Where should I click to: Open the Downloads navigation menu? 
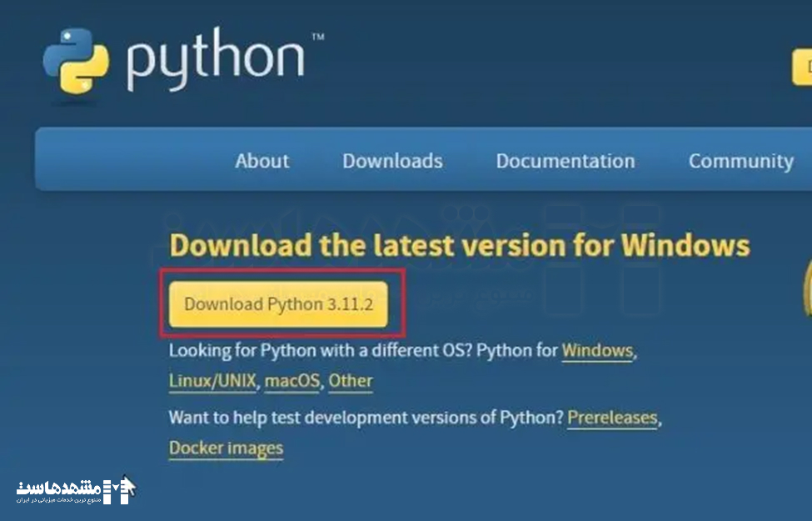point(392,161)
